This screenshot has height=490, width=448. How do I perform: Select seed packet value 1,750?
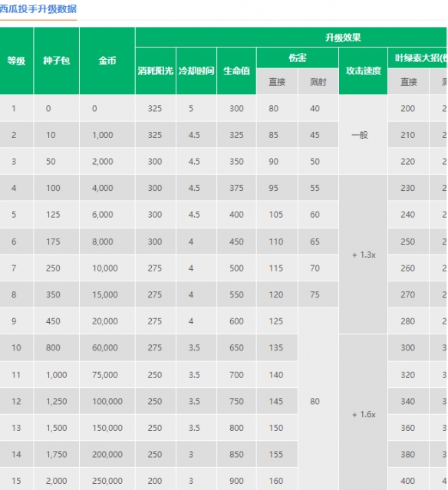[x=56, y=455]
